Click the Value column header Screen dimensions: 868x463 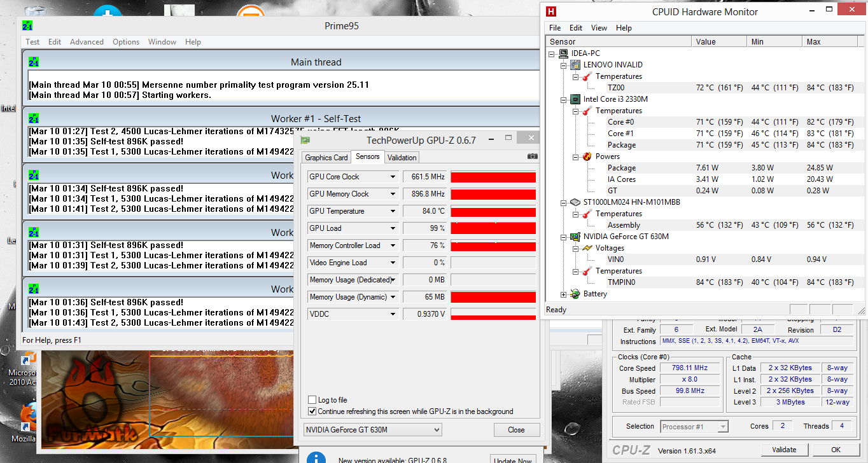(719, 41)
